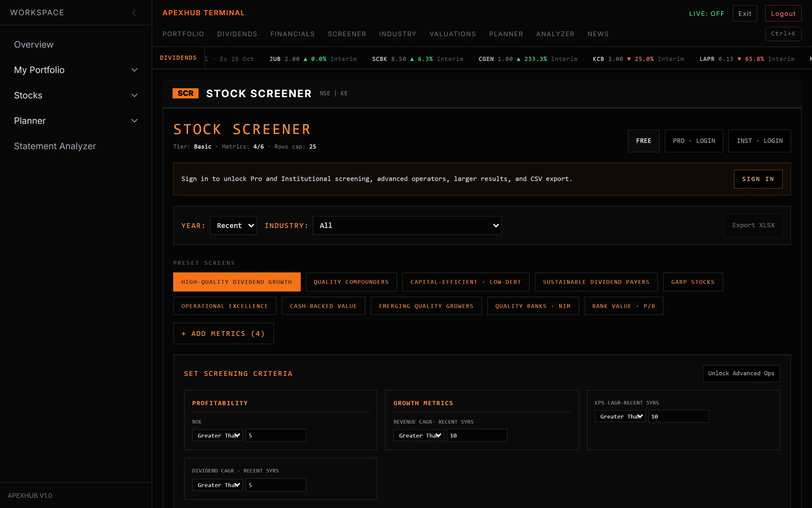The image size is (812, 508).
Task: Select Emerging Quality Growers preset
Action: pyautogui.click(x=426, y=306)
